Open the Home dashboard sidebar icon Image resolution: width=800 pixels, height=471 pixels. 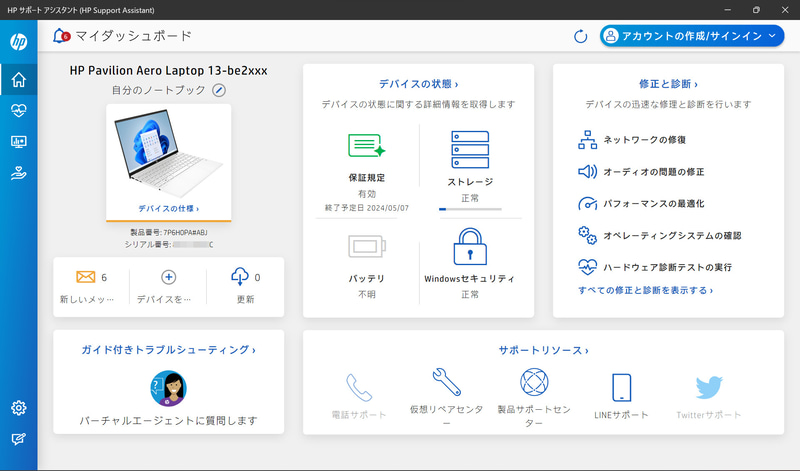point(19,80)
